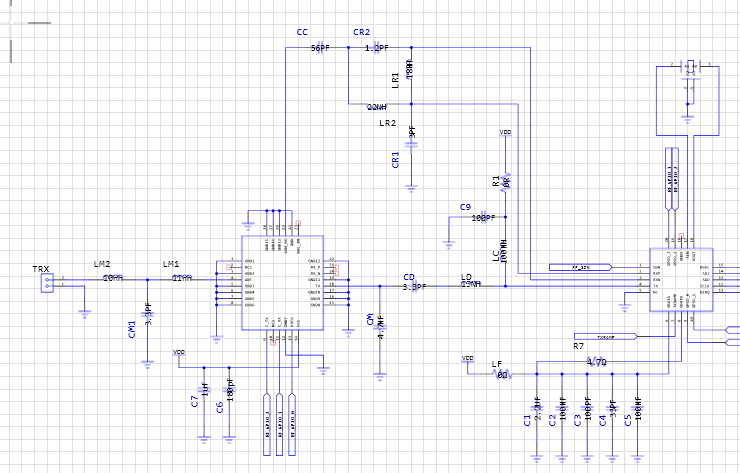Click the LC inductor designator

click(x=496, y=256)
